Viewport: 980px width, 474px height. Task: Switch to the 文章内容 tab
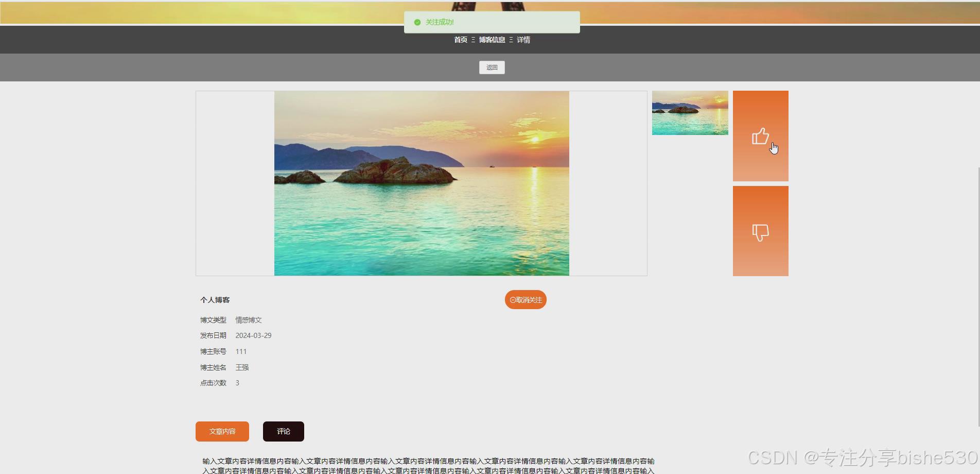[222, 431]
